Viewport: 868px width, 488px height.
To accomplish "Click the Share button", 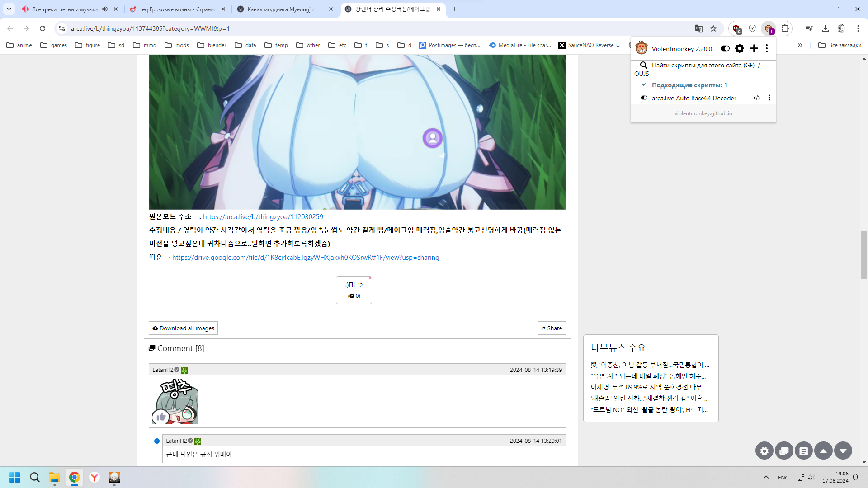I will pos(552,328).
